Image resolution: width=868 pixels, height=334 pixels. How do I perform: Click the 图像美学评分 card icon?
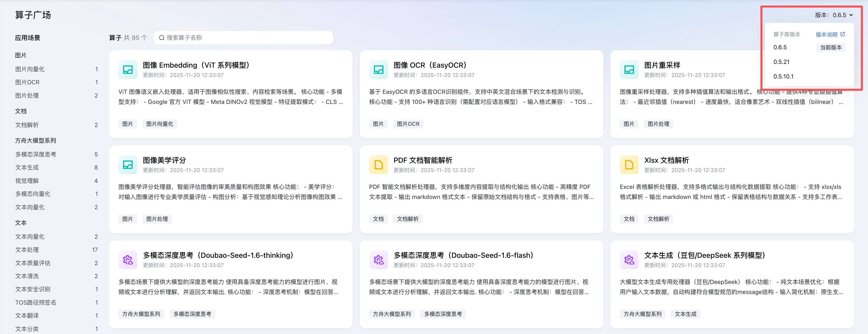[128, 165]
